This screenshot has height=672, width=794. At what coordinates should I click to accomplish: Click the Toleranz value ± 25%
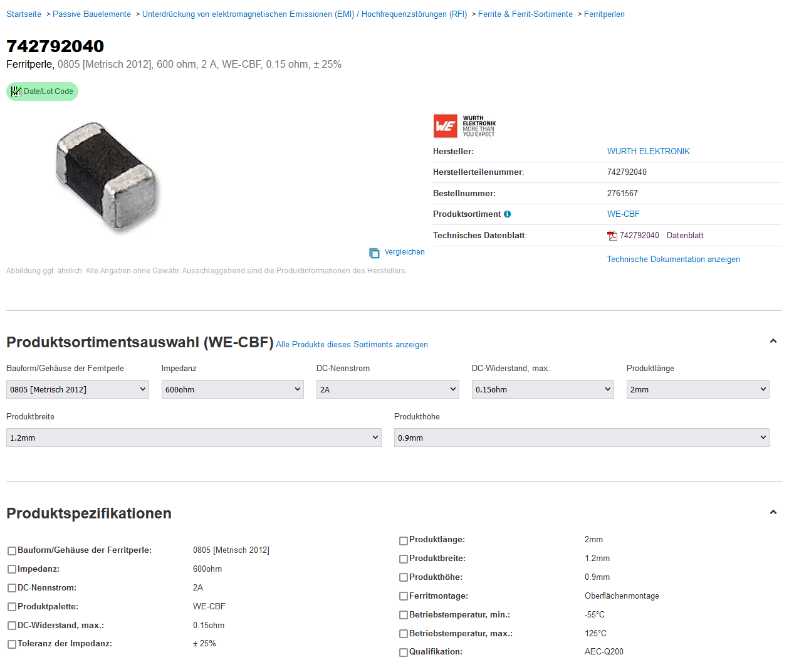point(204,644)
